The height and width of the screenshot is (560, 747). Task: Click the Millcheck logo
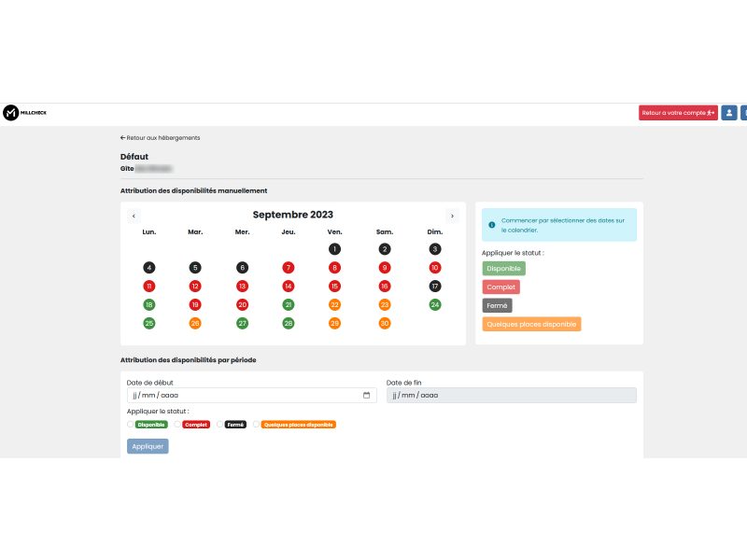tap(25, 113)
